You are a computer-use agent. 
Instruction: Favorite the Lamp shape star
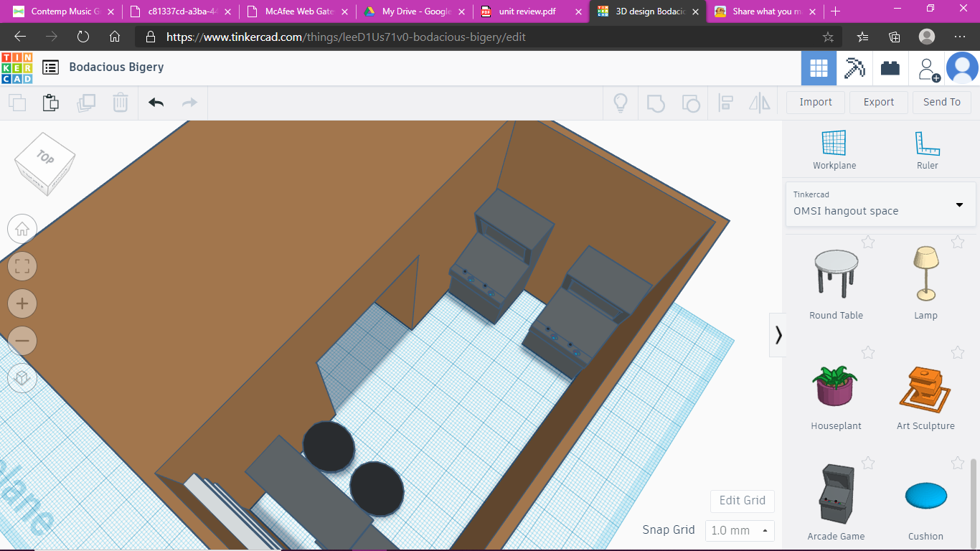pos(958,242)
